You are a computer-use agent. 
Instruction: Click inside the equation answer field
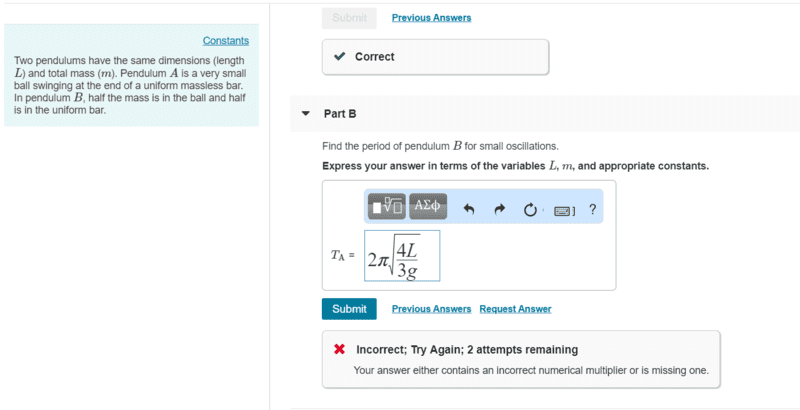402,256
